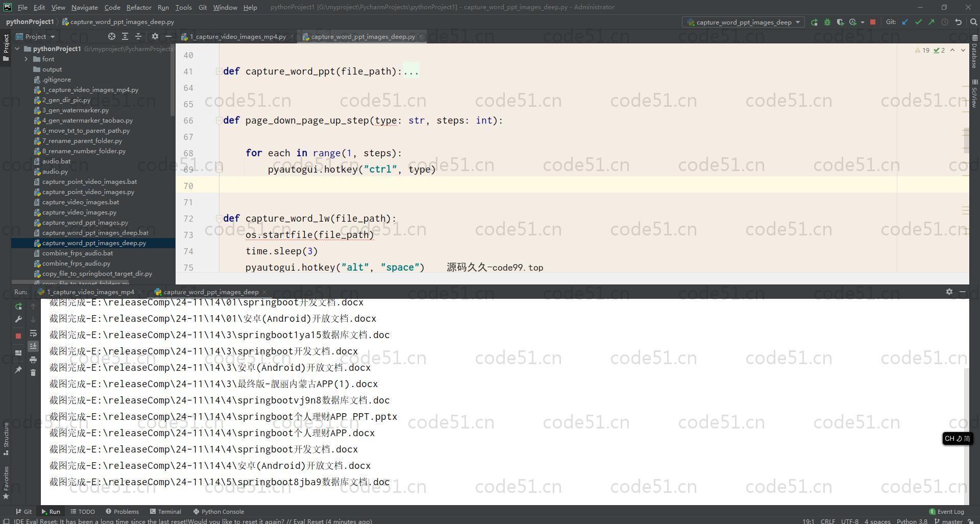The image size is (980, 524).
Task: Click the Project tree vertical scrollbar
Action: (173, 79)
